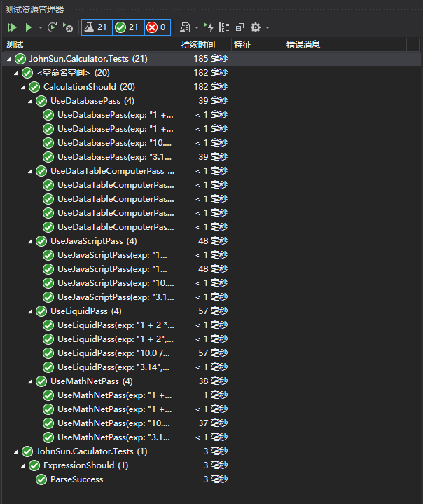Collapse the UseDataTableComputerPass group arrow
The height and width of the screenshot is (504, 423).
click(30, 171)
